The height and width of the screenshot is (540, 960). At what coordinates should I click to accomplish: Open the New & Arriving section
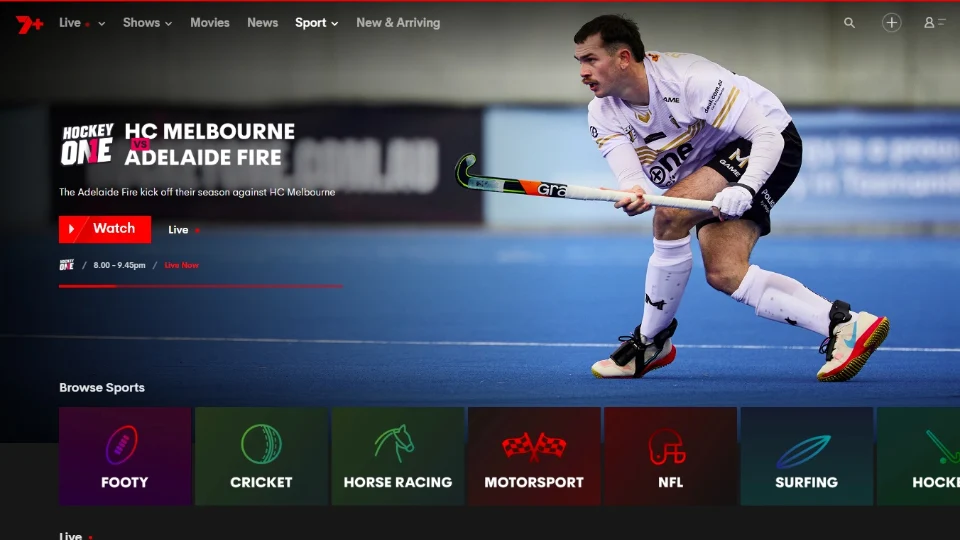398,23
